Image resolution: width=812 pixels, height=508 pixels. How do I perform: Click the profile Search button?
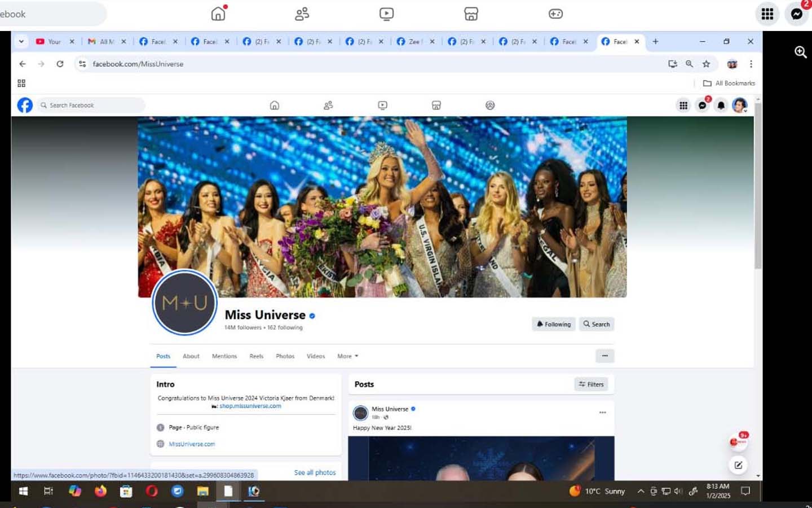click(x=597, y=324)
